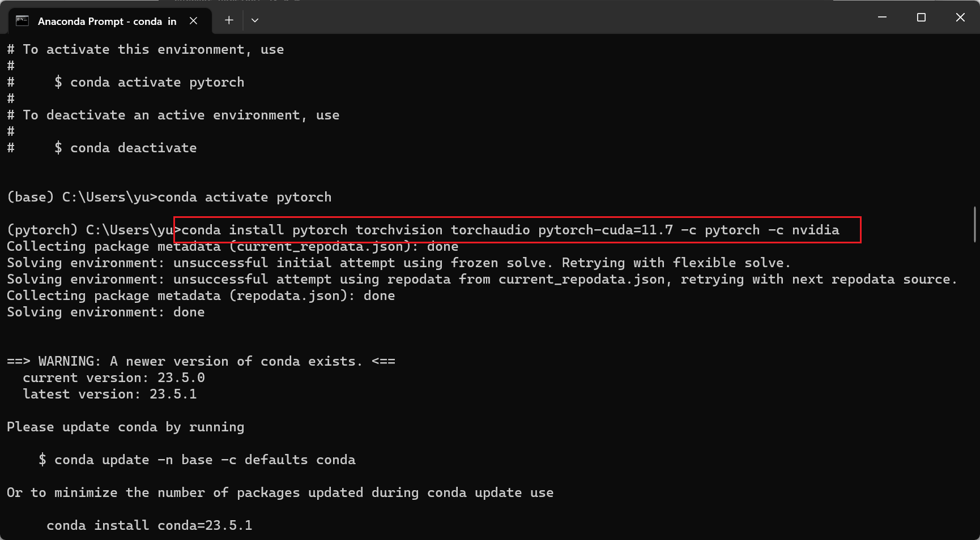Image resolution: width=980 pixels, height=540 pixels.
Task: Click the maximize icon in the title bar
Action: 921,17
